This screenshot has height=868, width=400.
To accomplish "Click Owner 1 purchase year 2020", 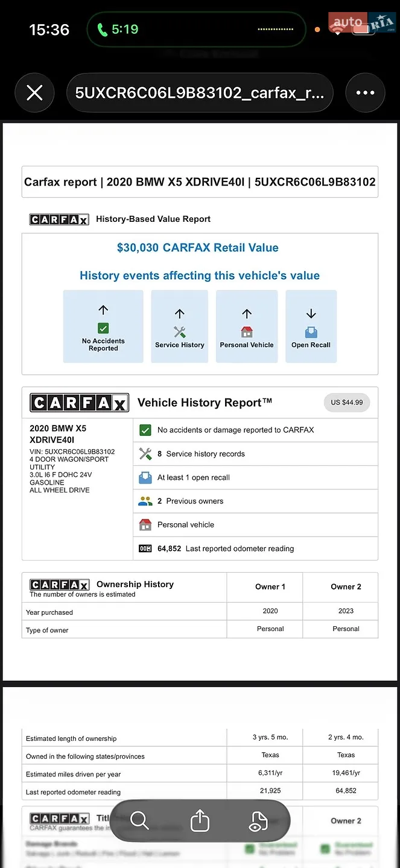I will (x=270, y=611).
